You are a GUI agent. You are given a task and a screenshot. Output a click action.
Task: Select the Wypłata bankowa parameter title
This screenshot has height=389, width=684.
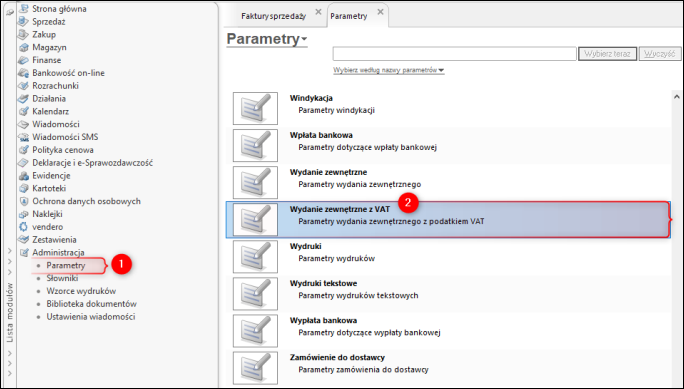coord(323,321)
